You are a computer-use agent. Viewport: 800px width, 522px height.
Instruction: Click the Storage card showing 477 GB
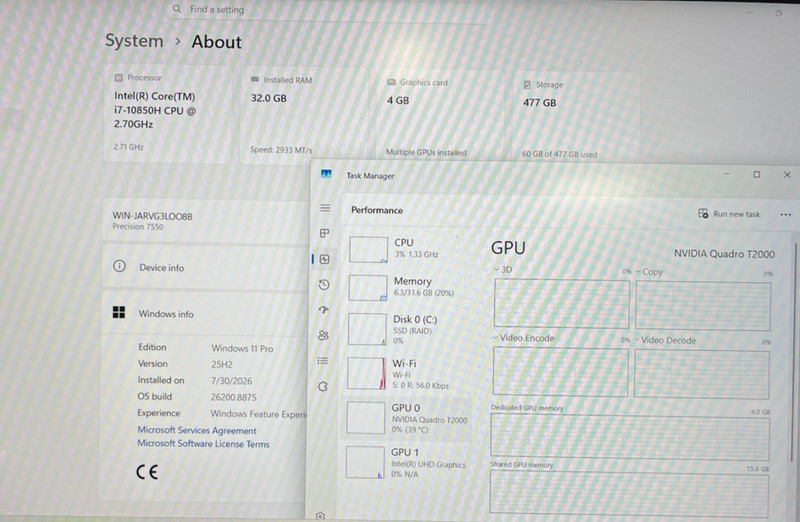(576, 118)
